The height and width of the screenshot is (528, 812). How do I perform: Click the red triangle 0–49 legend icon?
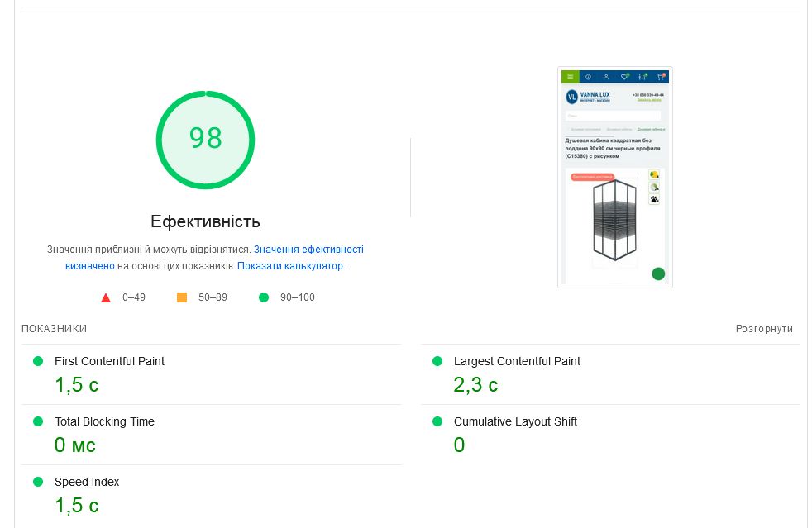106,297
